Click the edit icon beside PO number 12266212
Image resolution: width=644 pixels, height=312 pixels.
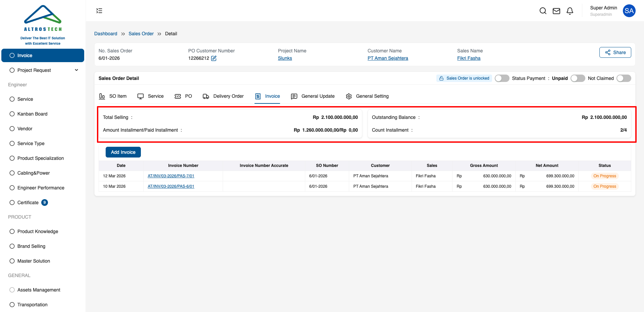coord(214,58)
